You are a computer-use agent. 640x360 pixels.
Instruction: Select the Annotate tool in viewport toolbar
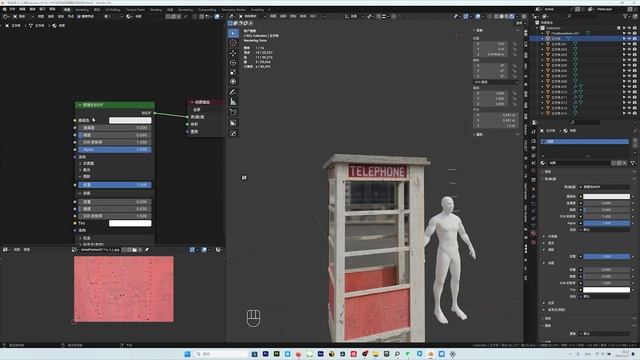233,92
